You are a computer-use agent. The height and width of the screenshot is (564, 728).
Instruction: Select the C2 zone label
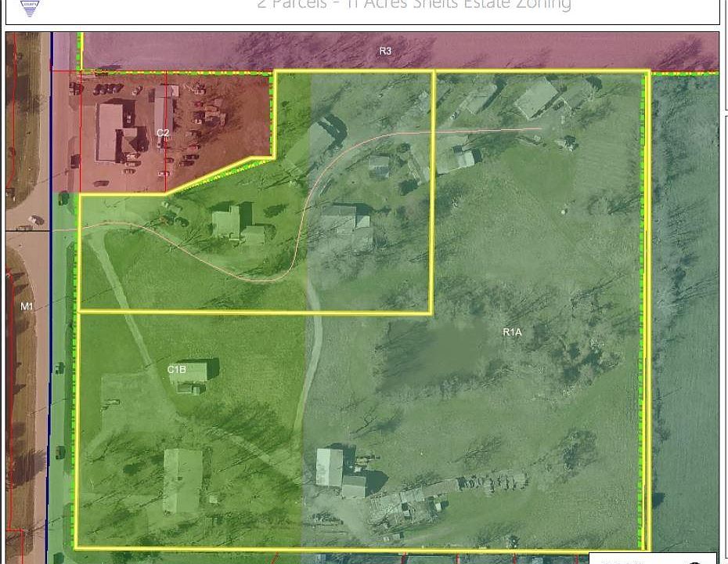tap(163, 133)
